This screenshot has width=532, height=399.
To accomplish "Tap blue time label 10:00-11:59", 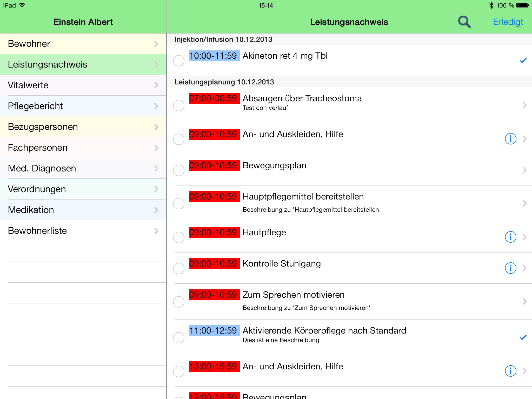I will tap(214, 56).
